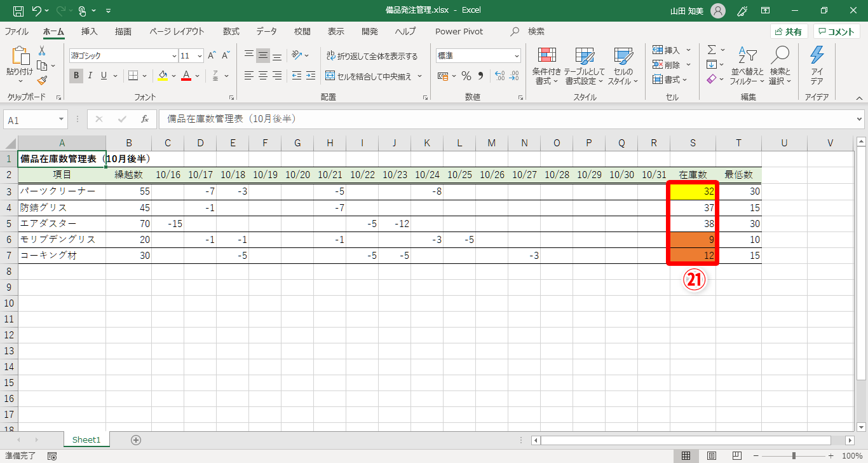Screen dimensions: 868x463
Task: Toggle Italic formatting
Action: (90, 76)
